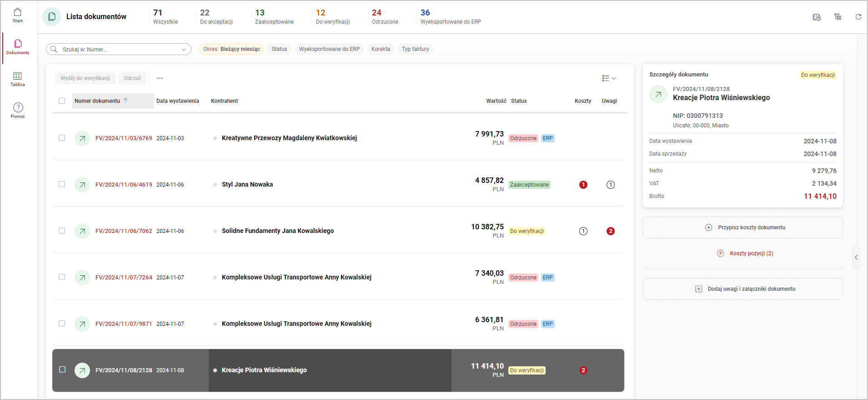Viewport: 868px width, 400px height.
Task: Click Wyślij do weryfikacji button
Action: [85, 78]
